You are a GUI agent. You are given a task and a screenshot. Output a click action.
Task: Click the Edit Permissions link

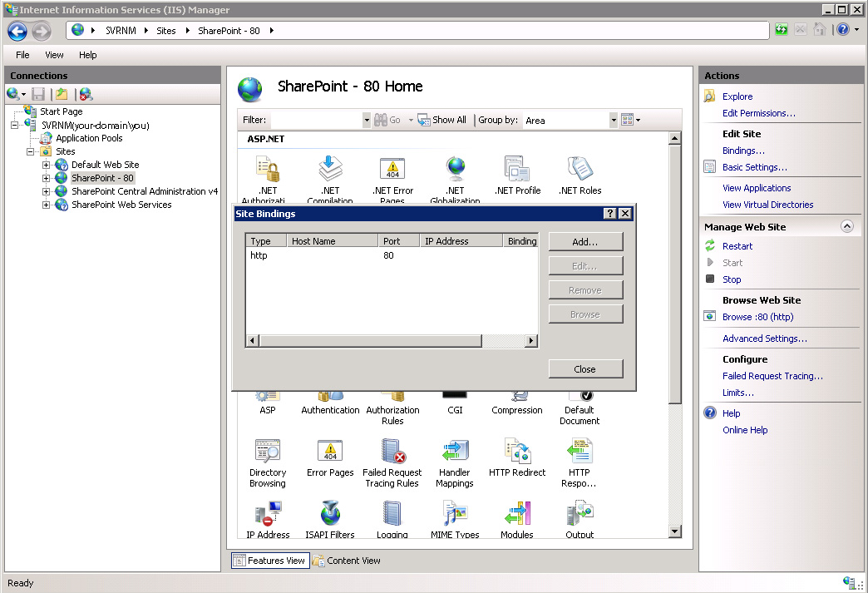tap(759, 113)
